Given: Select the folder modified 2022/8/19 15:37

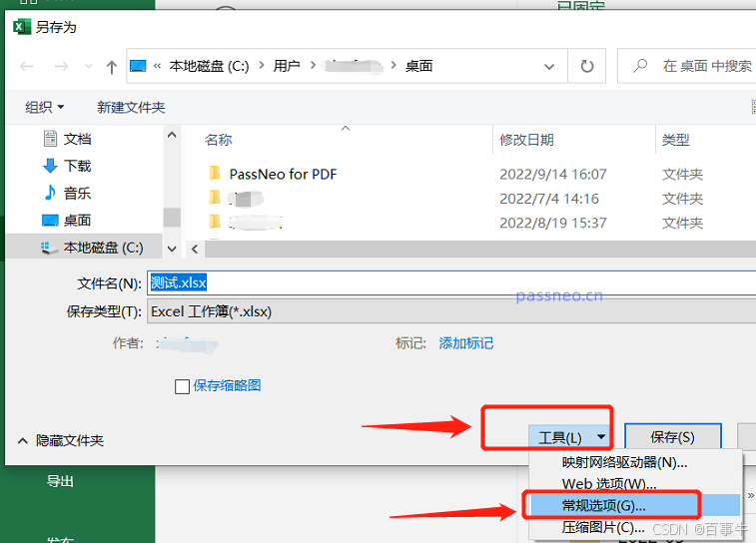Looking at the screenshot, I should (256, 223).
